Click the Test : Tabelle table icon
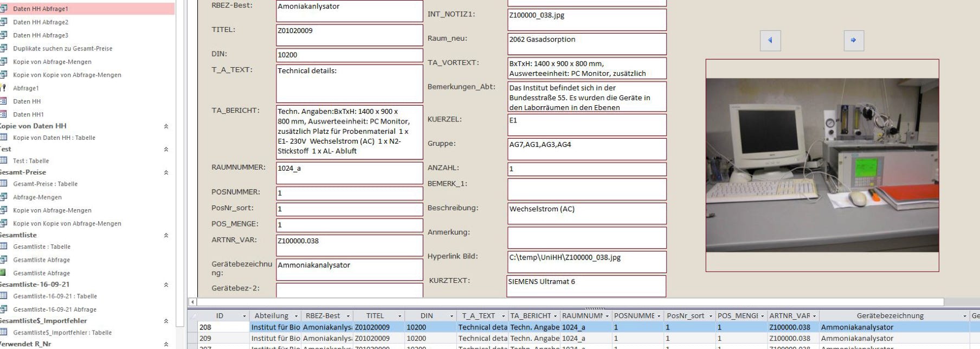The height and width of the screenshot is (349, 980). click(4, 161)
